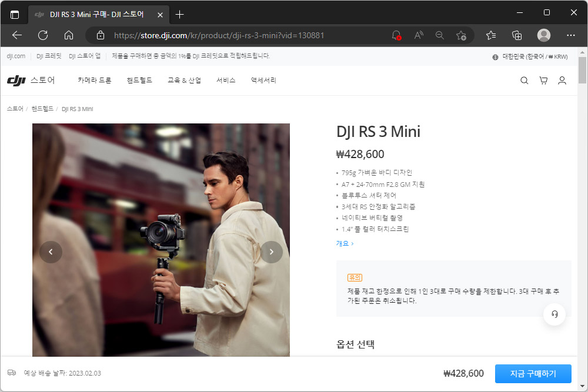Open shopping cart
Viewport: 588px width, 392px height.
point(543,80)
